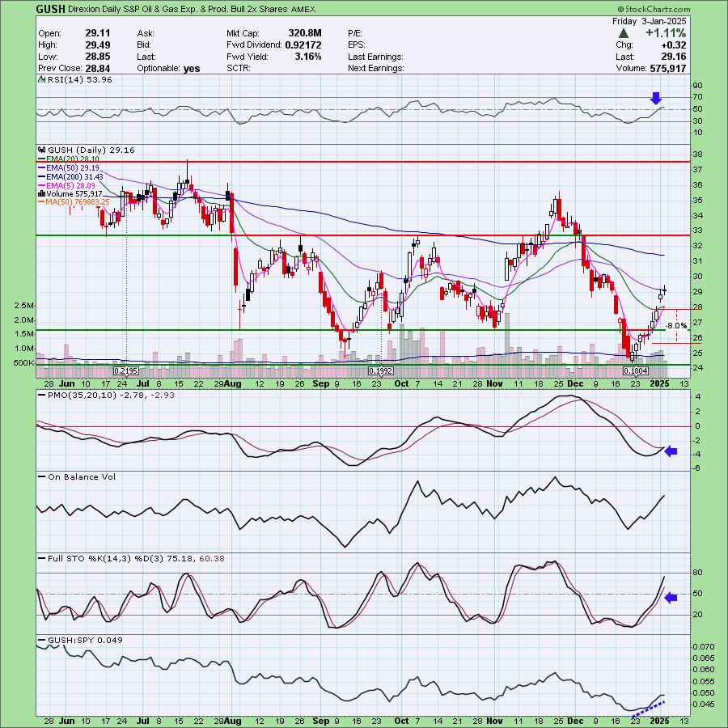Click the P/E field label
Image resolution: width=728 pixels, height=728 pixels.
point(355,33)
